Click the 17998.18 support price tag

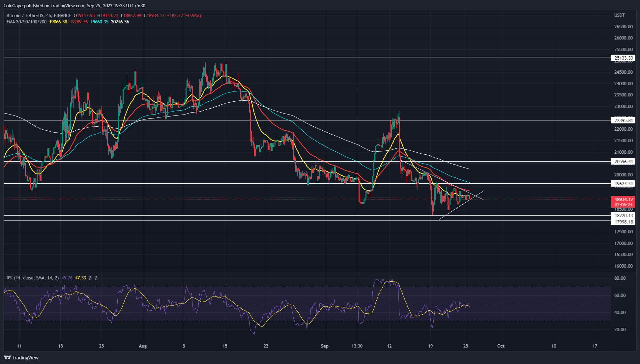(x=623, y=222)
